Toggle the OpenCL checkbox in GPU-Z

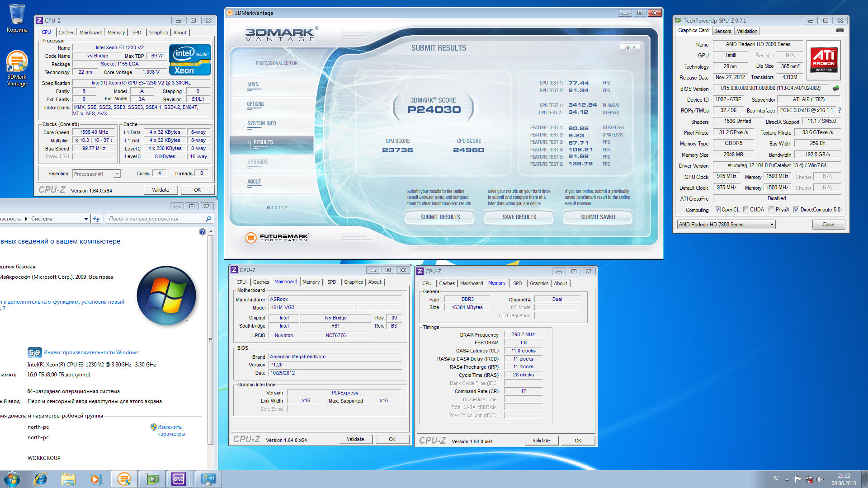click(x=717, y=210)
